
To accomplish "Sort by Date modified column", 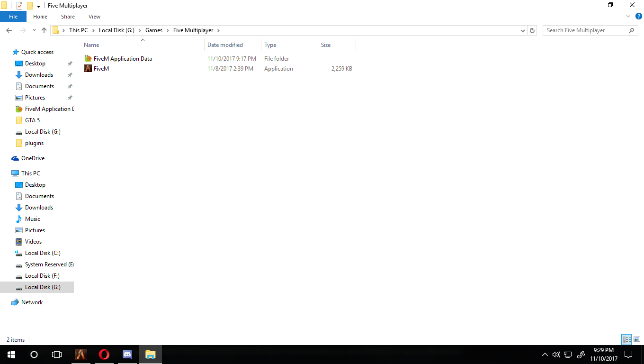I will [225, 45].
